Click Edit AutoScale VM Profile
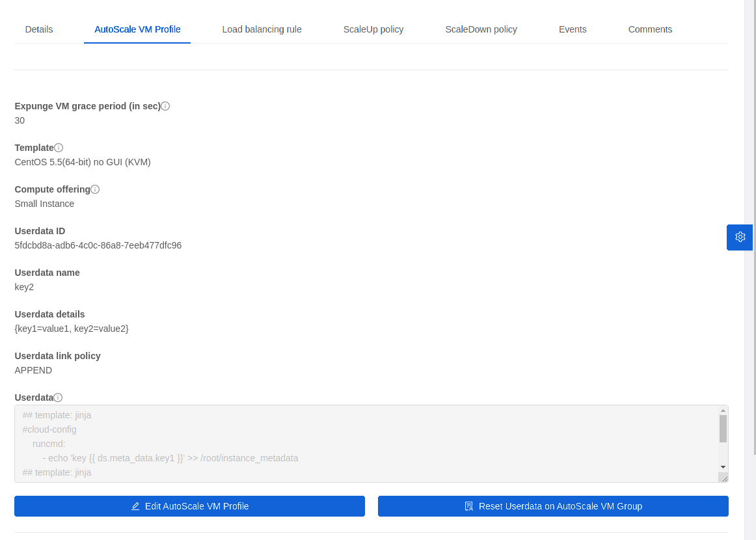Image resolution: width=756 pixels, height=540 pixels. (189, 506)
